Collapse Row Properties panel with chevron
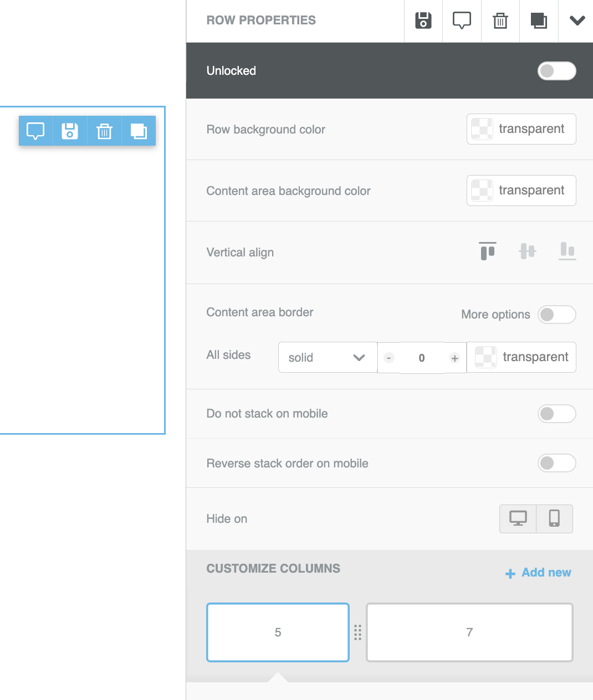Image resolution: width=593 pixels, height=700 pixels. pos(577,20)
